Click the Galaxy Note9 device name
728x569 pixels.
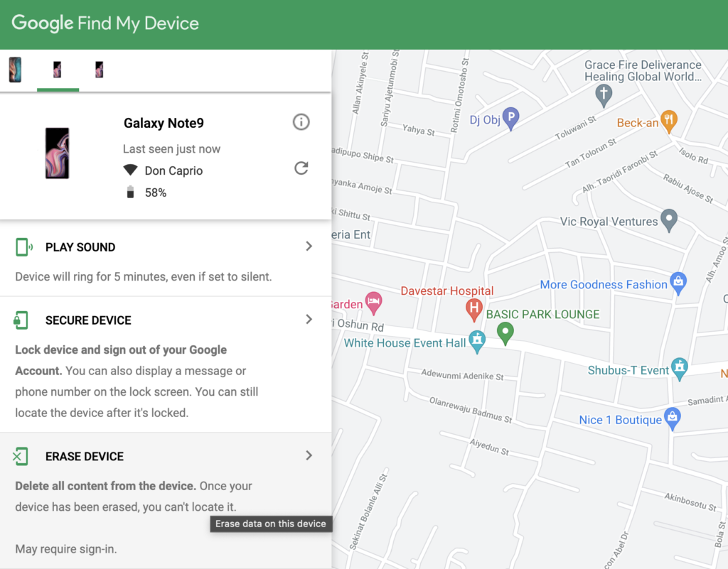click(x=164, y=123)
